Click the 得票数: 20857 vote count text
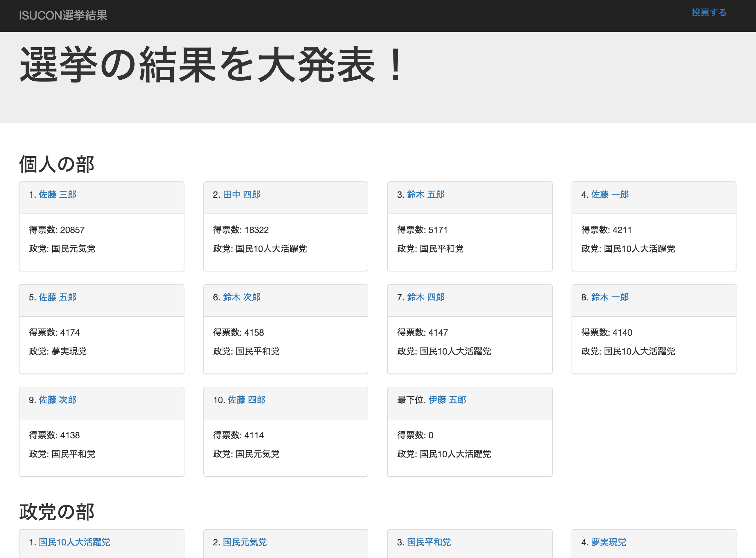The image size is (756, 558). tap(57, 230)
